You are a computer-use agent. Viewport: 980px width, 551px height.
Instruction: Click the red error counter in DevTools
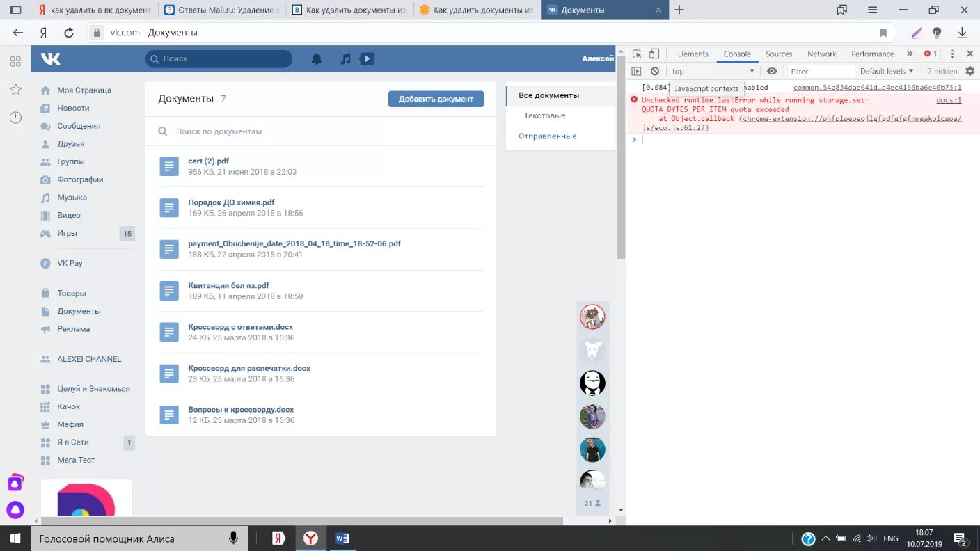pyautogui.click(x=931, y=54)
